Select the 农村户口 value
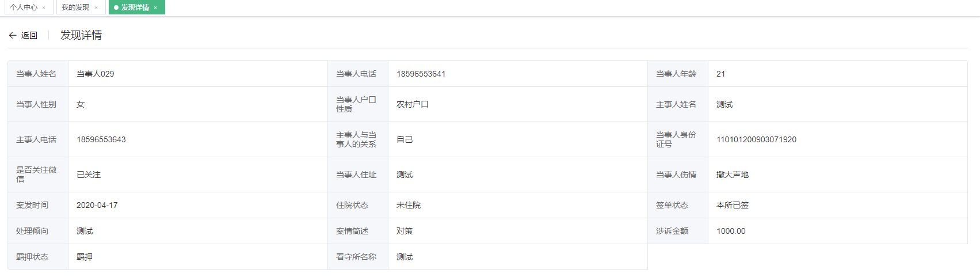 pos(413,104)
